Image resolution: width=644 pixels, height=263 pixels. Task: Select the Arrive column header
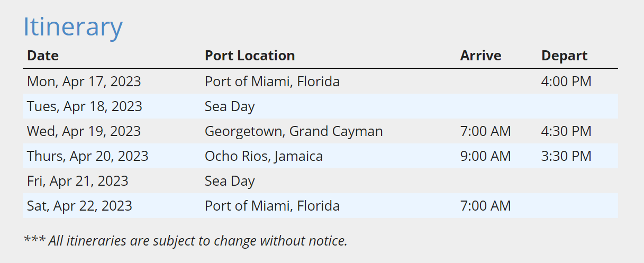[480, 56]
